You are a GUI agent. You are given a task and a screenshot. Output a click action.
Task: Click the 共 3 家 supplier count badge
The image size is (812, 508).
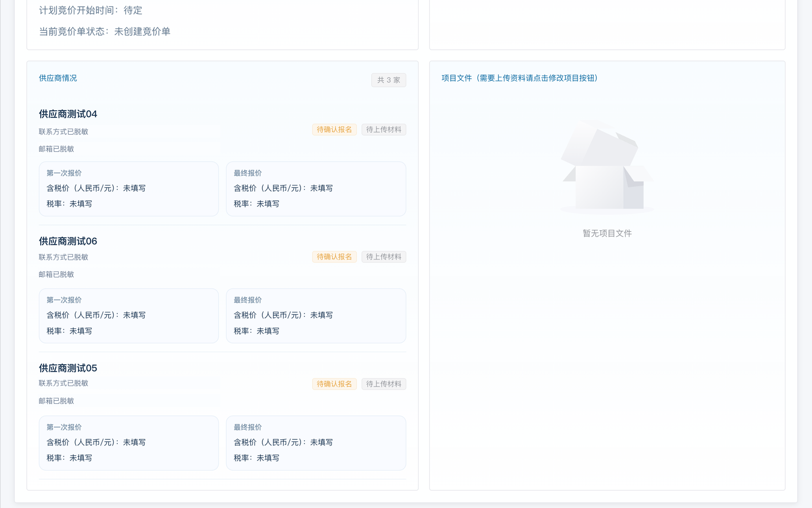point(388,80)
